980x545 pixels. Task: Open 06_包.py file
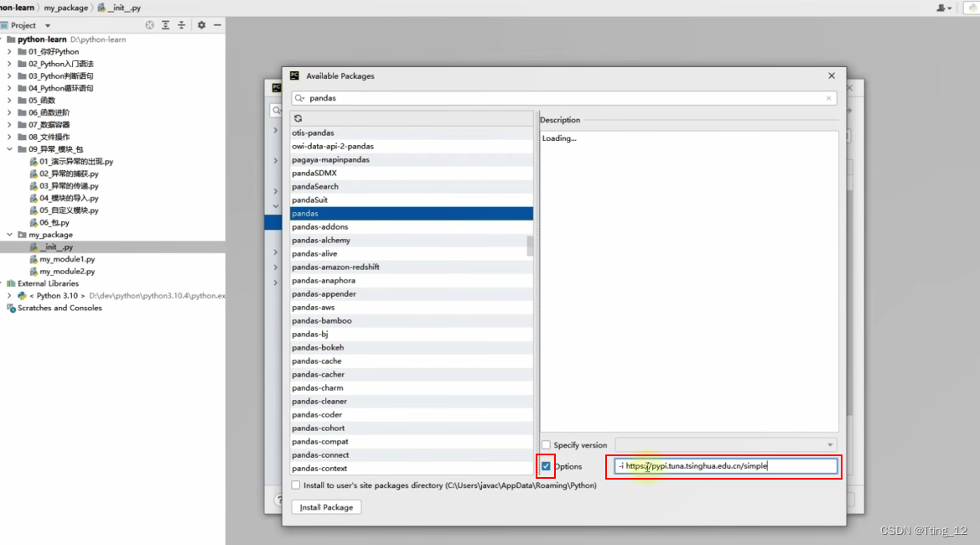(54, 222)
